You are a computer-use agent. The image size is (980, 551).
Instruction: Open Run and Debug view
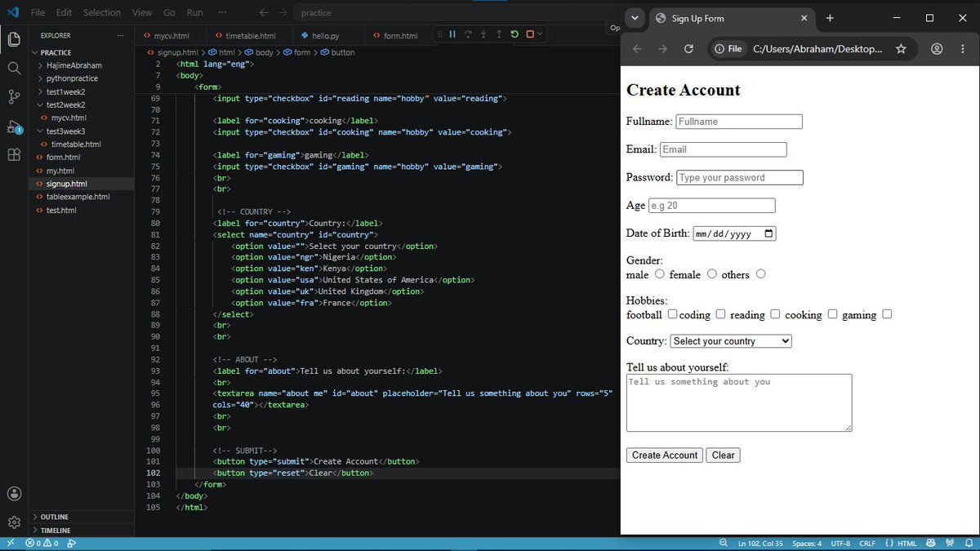(x=14, y=127)
